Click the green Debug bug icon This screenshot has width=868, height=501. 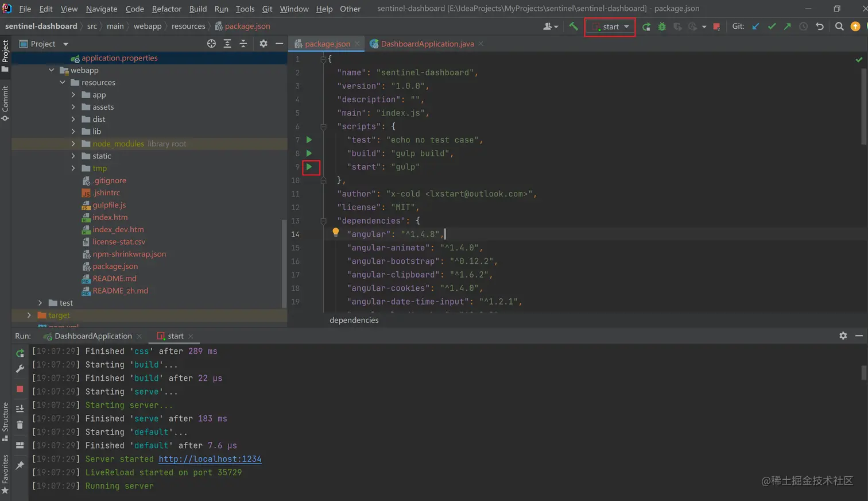pyautogui.click(x=662, y=26)
